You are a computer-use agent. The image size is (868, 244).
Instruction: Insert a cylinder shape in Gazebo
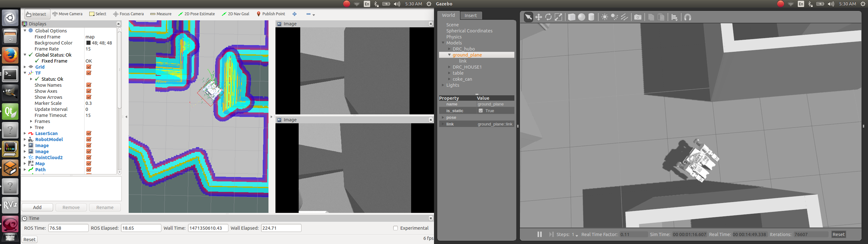[x=591, y=17]
